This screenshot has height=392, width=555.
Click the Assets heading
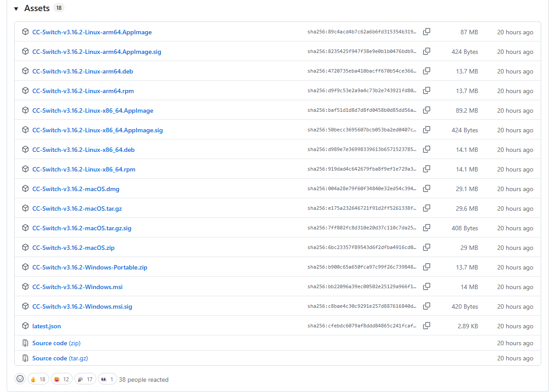pyautogui.click(x=37, y=8)
